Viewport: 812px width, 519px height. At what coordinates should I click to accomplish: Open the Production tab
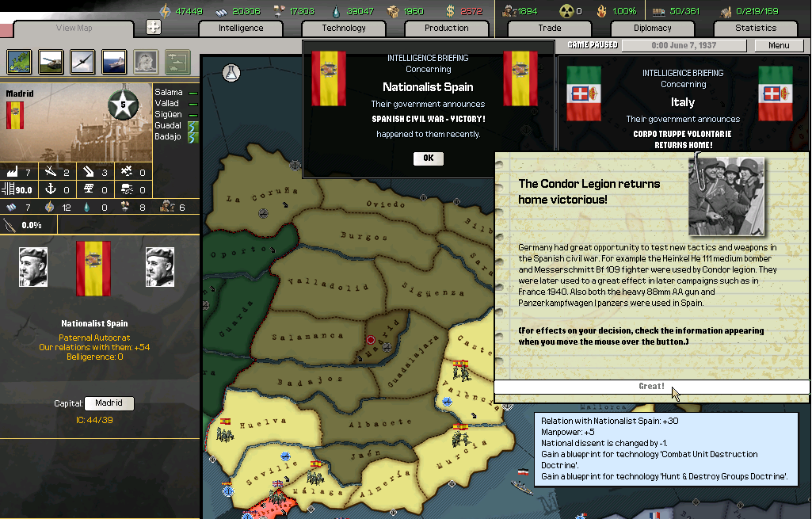coord(447,28)
